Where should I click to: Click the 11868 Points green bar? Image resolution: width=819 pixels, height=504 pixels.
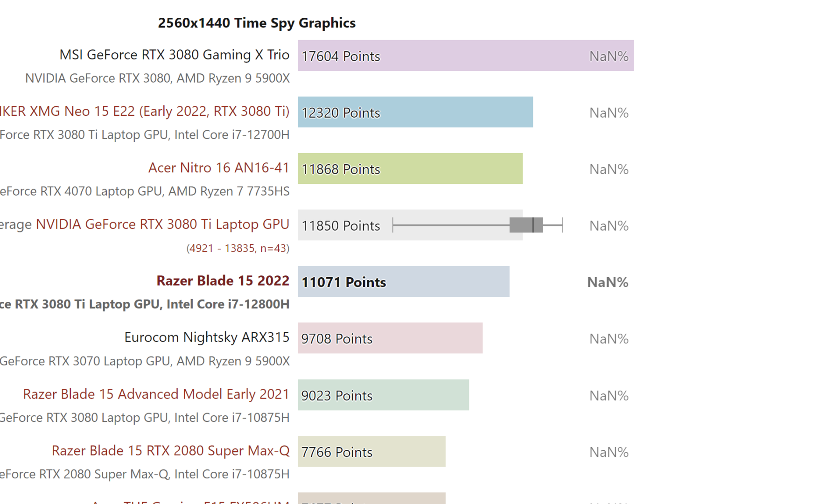click(x=410, y=169)
